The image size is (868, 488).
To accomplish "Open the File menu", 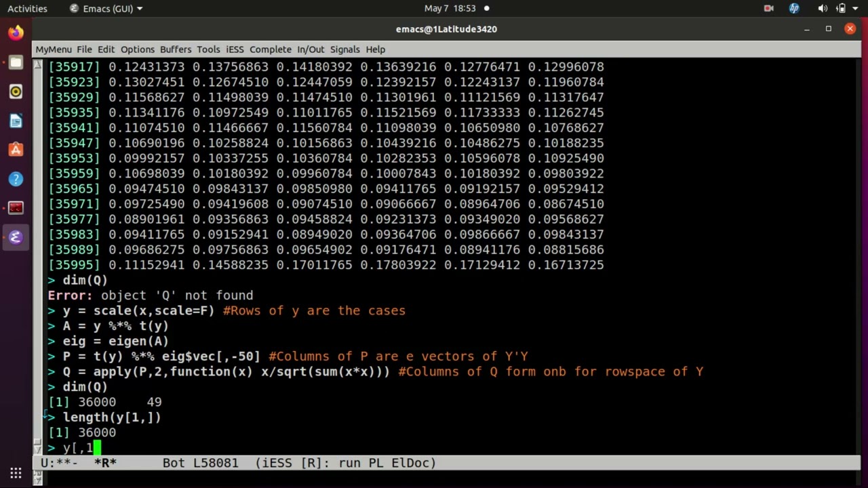I will click(84, 49).
